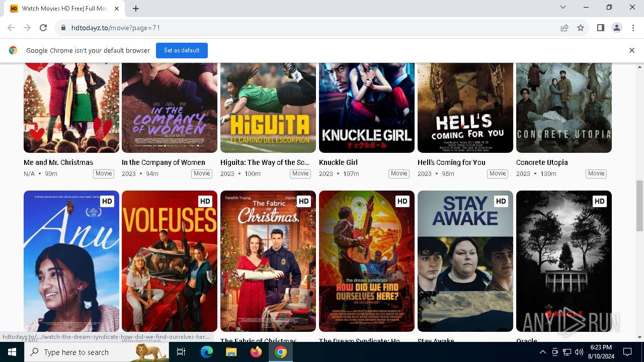Image resolution: width=644 pixels, height=362 pixels.
Task: Open Higuita: The Way of the Scorpion link
Action: (265, 162)
